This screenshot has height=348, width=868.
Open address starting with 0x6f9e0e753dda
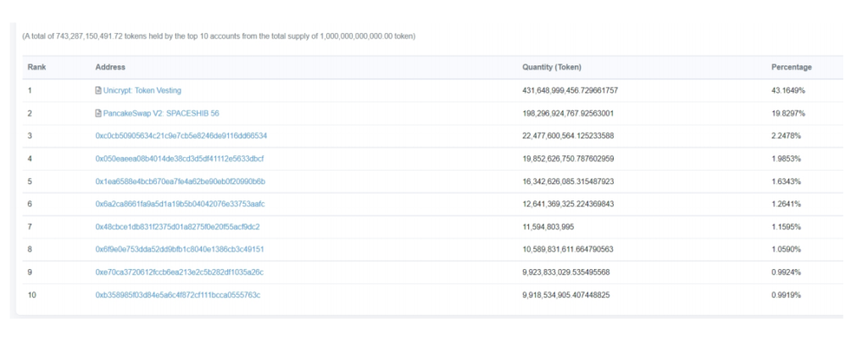click(180, 250)
